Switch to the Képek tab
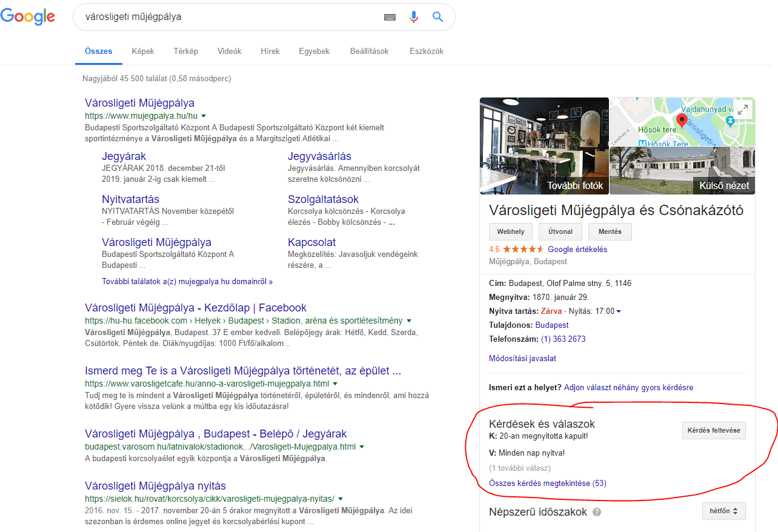778x532 pixels. 143,52
